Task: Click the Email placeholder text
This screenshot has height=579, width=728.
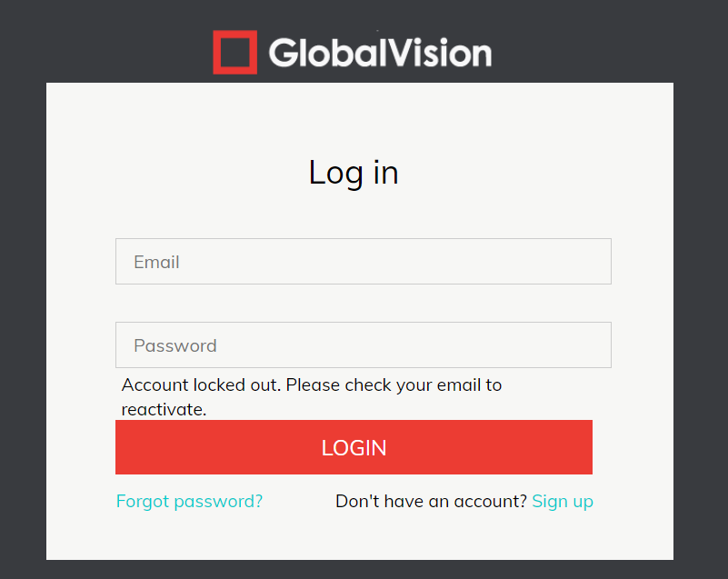Action: pos(156,262)
